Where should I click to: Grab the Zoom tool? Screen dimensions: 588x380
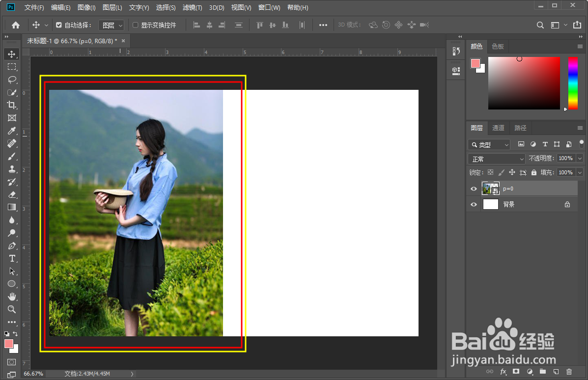pos(11,309)
